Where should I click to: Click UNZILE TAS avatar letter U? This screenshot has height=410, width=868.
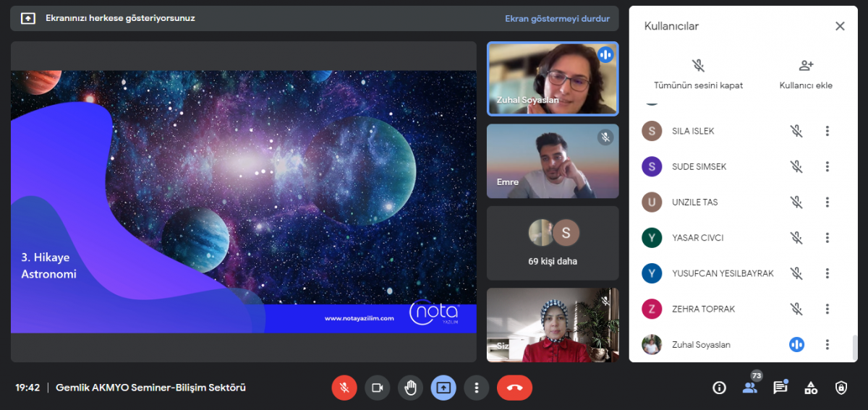[652, 202]
